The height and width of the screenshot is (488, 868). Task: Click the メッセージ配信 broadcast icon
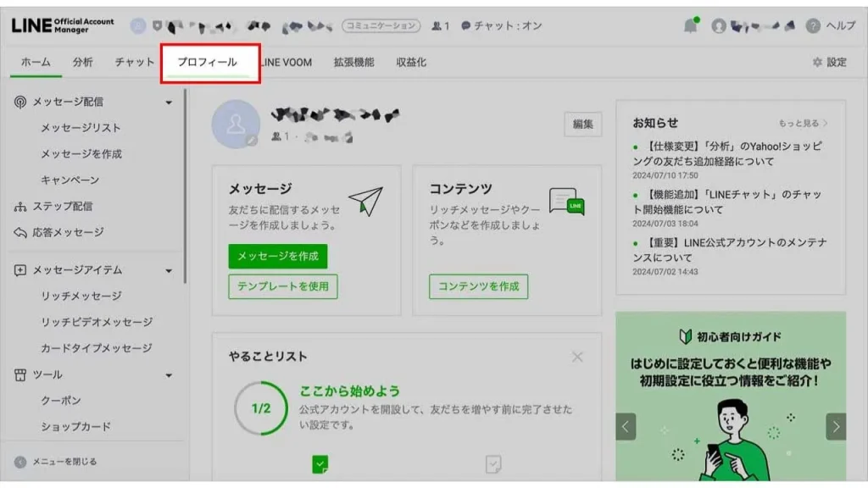coord(20,100)
